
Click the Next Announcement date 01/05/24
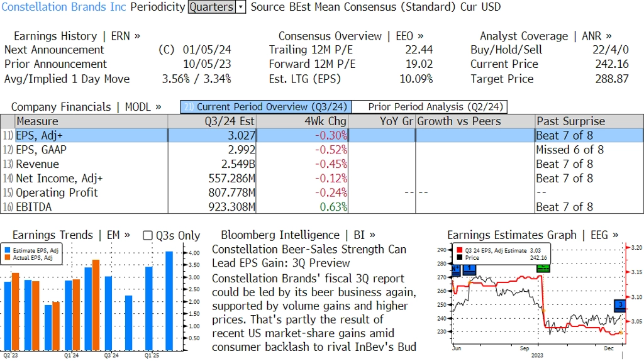point(207,50)
